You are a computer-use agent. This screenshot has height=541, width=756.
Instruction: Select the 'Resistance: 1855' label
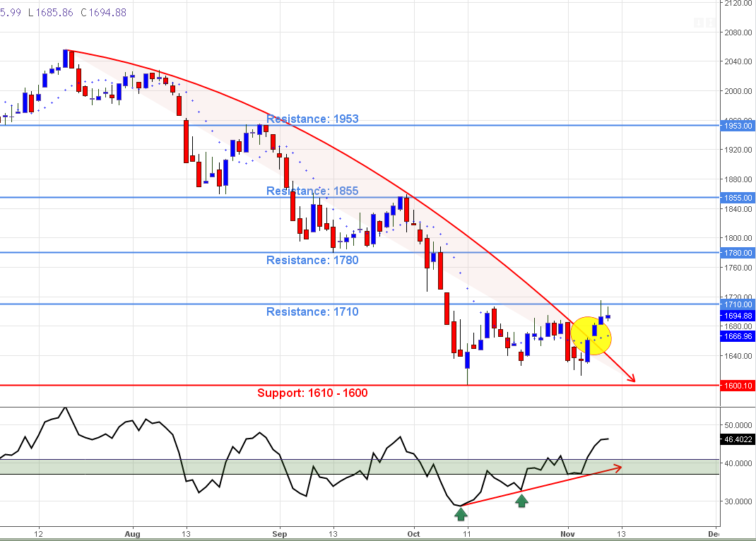(312, 191)
